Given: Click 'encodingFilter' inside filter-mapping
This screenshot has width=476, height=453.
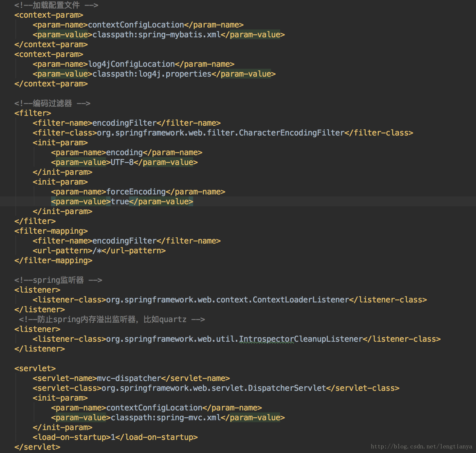Looking at the screenshot, I should [x=124, y=241].
